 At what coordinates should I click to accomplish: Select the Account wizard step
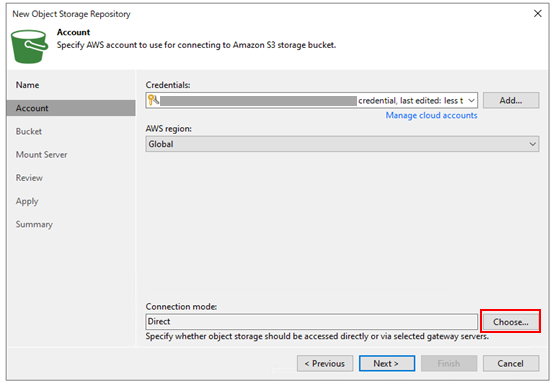tap(71, 108)
